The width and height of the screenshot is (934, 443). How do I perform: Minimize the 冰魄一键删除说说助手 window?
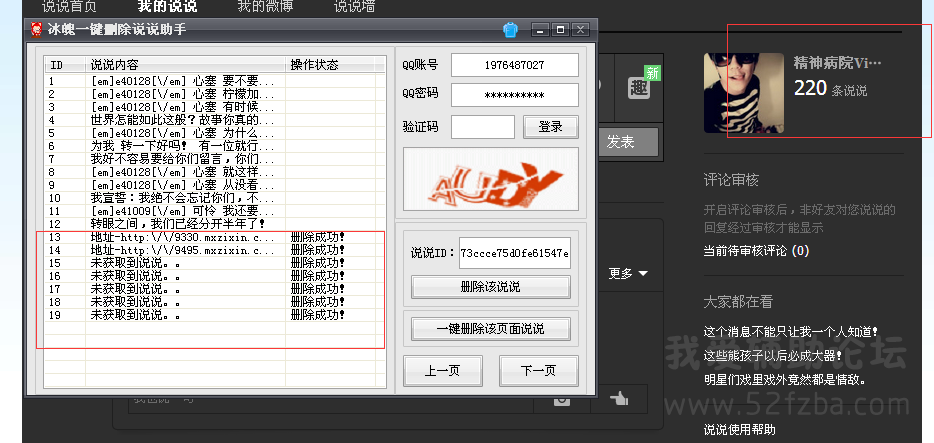click(x=540, y=29)
